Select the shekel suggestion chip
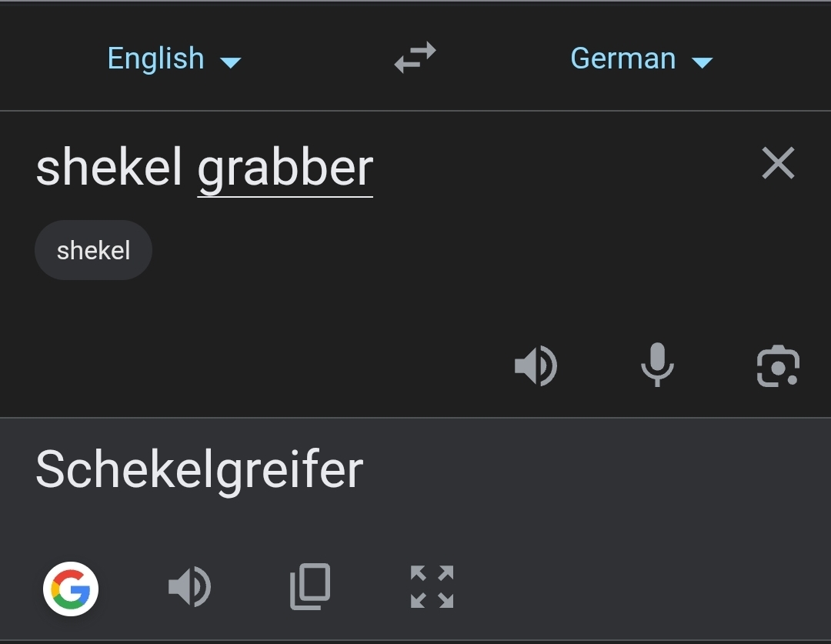The image size is (831, 644). [93, 250]
